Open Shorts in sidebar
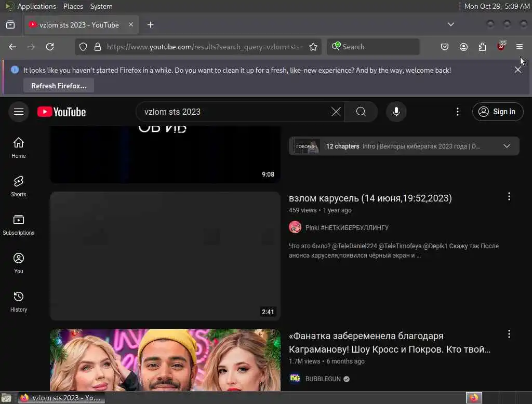 19,186
